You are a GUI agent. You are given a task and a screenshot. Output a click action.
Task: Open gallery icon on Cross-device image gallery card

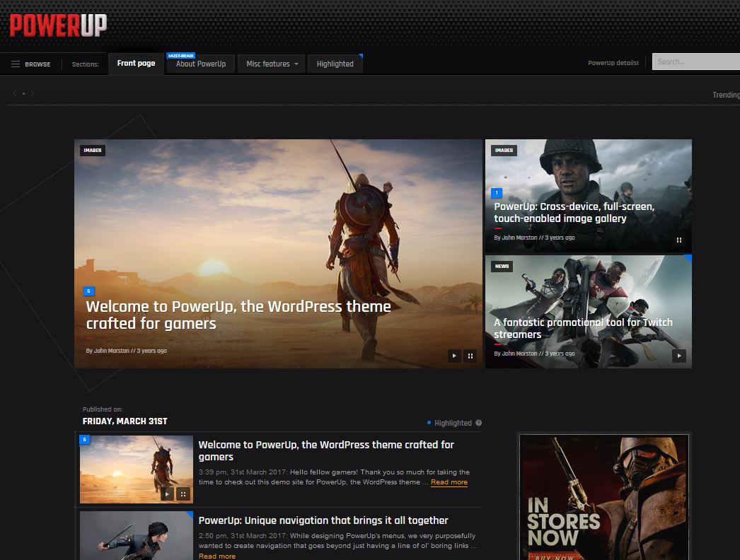pos(679,240)
